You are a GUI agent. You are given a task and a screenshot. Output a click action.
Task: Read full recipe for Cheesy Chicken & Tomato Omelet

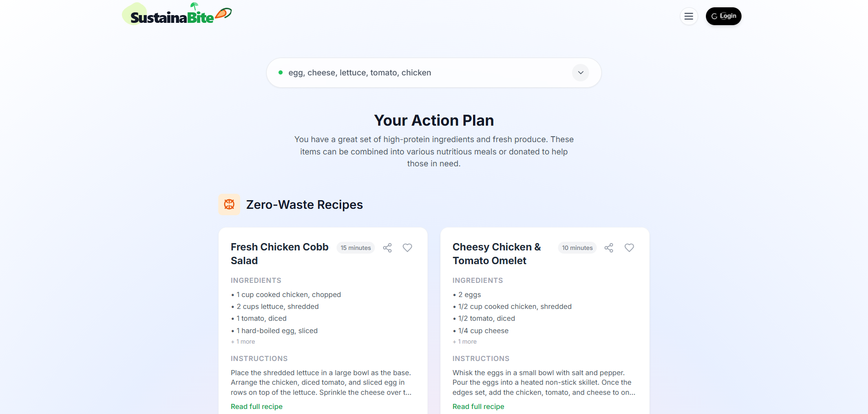pyautogui.click(x=478, y=406)
